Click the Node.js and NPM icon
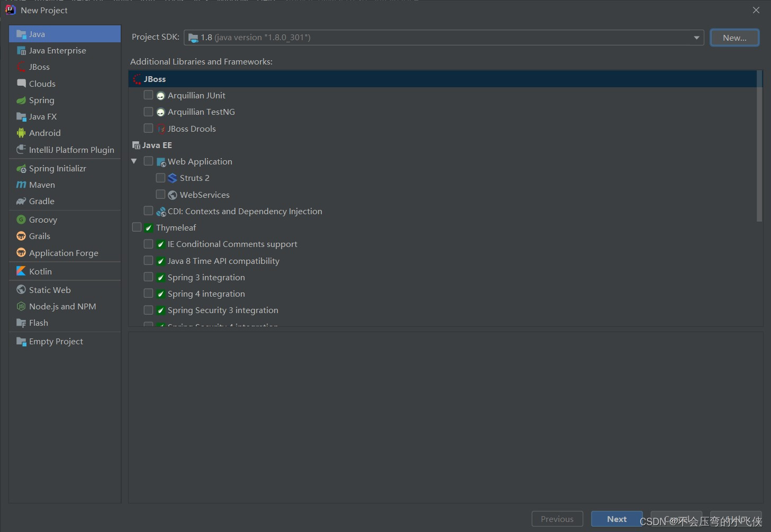Image resolution: width=771 pixels, height=532 pixels. click(x=21, y=307)
